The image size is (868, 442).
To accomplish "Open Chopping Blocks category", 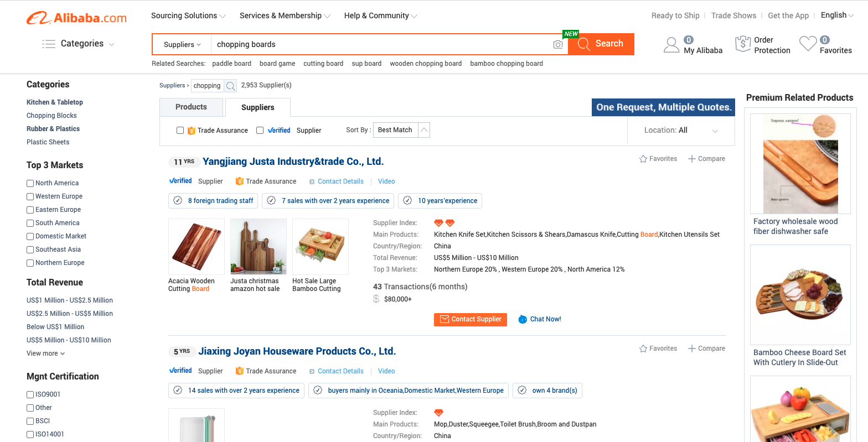I will (51, 116).
